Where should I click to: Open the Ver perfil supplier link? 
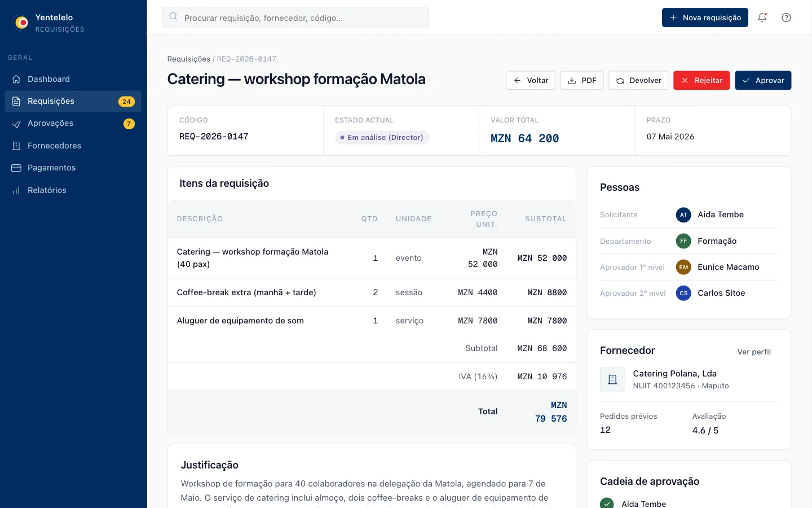pyautogui.click(x=754, y=352)
